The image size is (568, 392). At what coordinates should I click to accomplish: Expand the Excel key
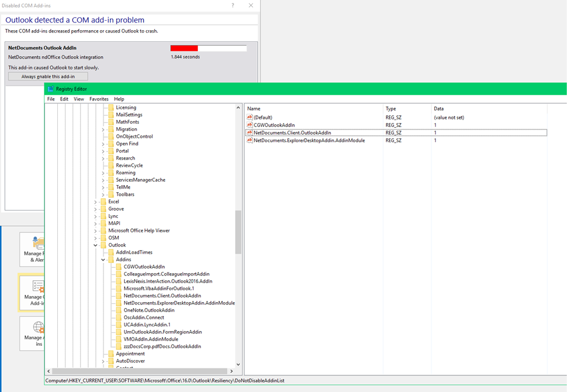(96, 202)
